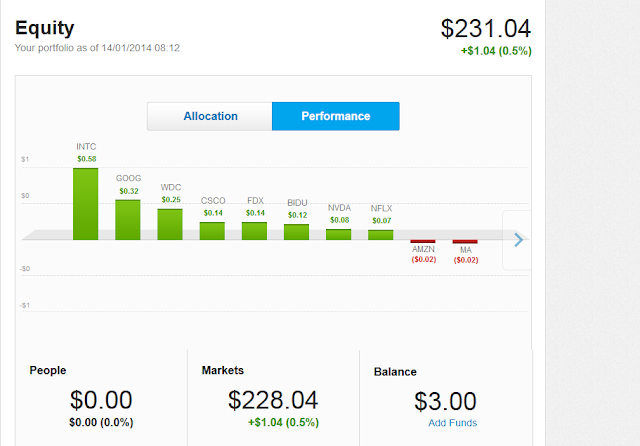The height and width of the screenshot is (446, 640).
Task: Show next stocks with right chevron arrow
Action: pyautogui.click(x=518, y=240)
